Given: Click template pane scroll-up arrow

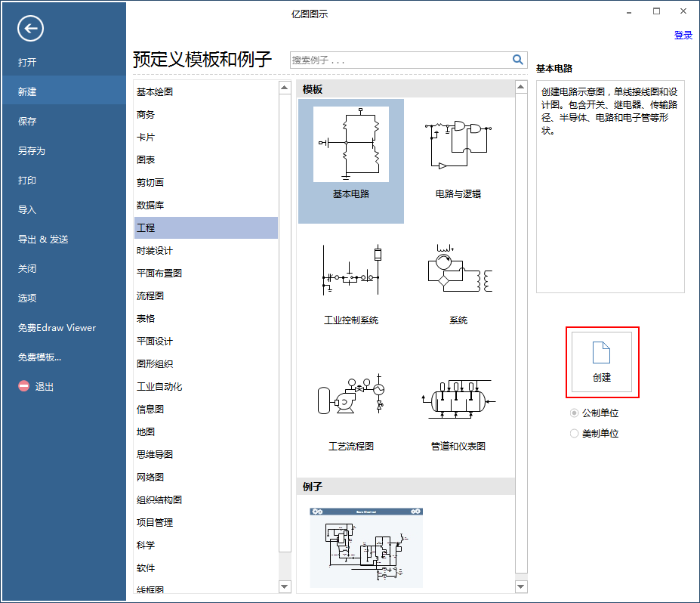Looking at the screenshot, I should coord(521,87).
